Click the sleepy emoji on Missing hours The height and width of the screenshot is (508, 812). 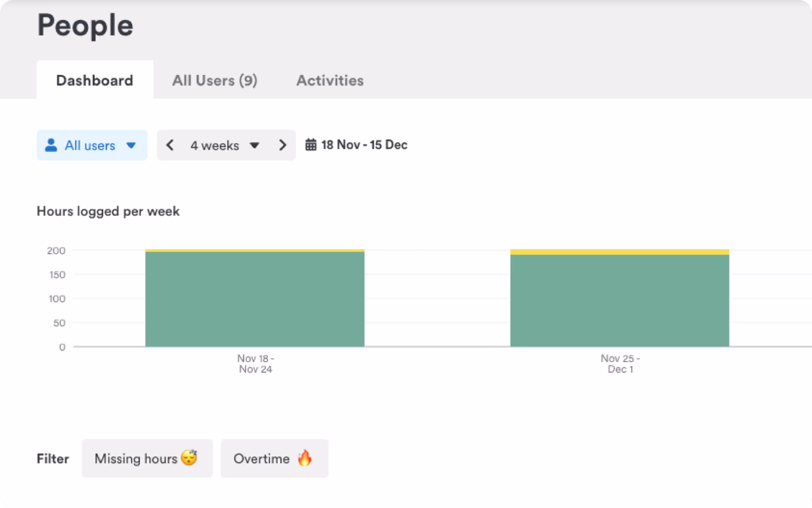[189, 458]
